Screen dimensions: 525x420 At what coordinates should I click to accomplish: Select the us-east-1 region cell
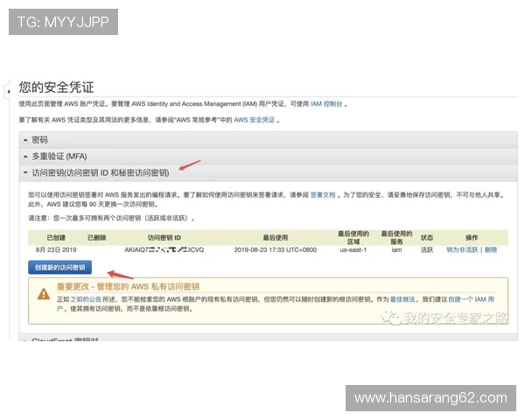[353, 250]
